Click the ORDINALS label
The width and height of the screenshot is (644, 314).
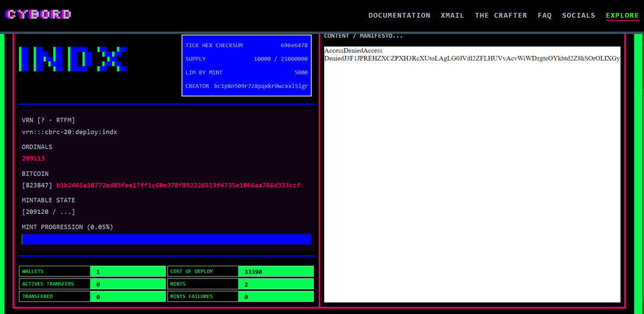[37, 147]
